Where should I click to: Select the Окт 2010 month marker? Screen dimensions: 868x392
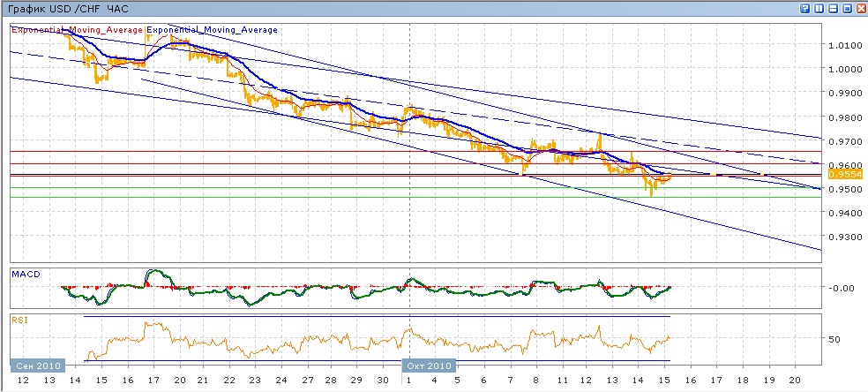coord(429,365)
